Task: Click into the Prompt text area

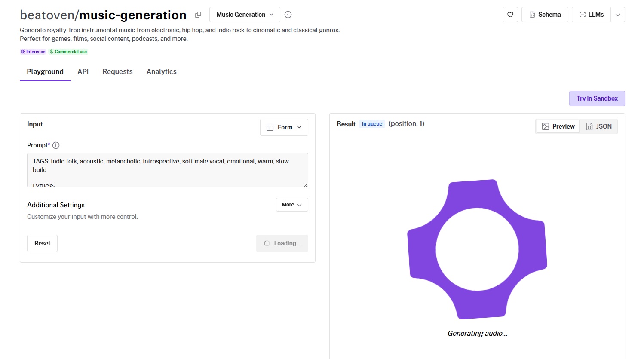Action: [x=167, y=170]
